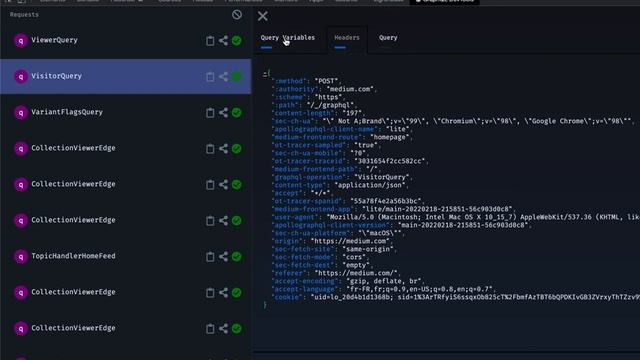Screen dimensions: 640x360
Task: Clear the Requests list with the circle-slash icon
Action: coord(237,15)
